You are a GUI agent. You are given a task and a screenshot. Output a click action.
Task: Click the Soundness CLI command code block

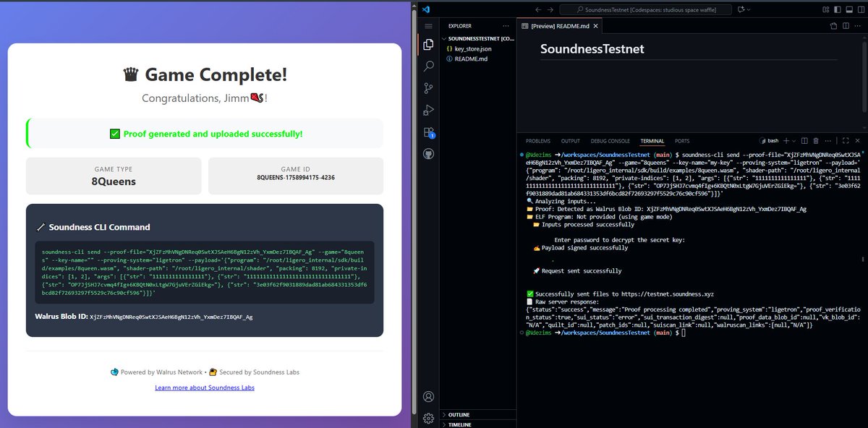tap(205, 273)
